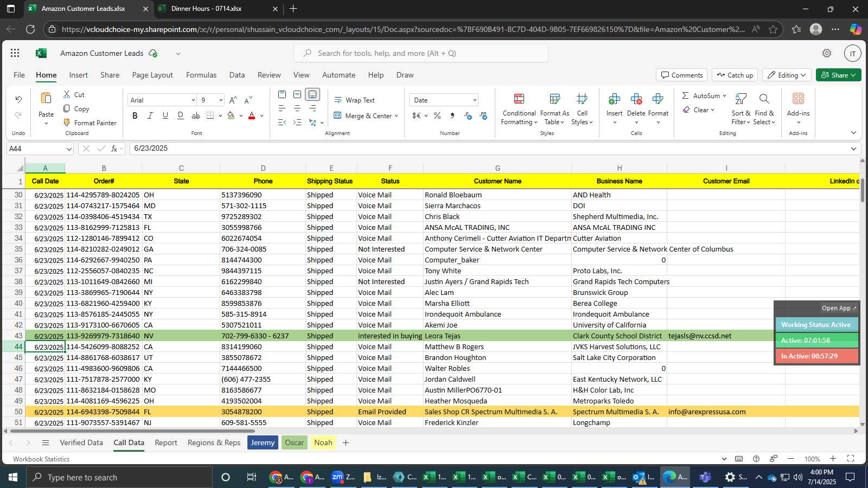Switch to the Formulas ribbon tab
This screenshot has width=868, height=488.
201,75
